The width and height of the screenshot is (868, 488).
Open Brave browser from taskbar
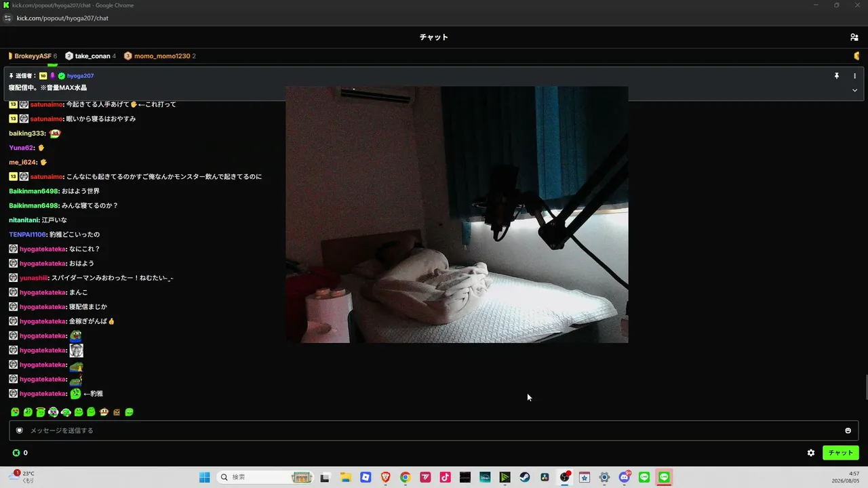tap(385, 477)
